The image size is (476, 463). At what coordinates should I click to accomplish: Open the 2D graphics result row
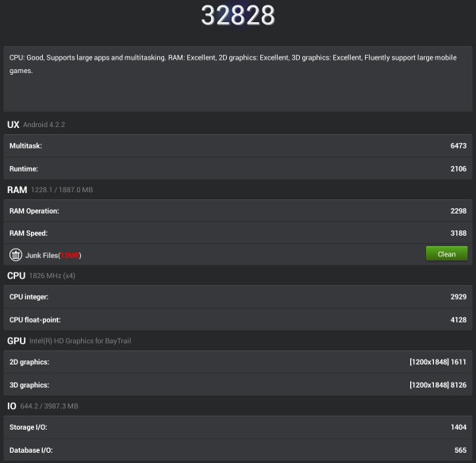tap(238, 362)
